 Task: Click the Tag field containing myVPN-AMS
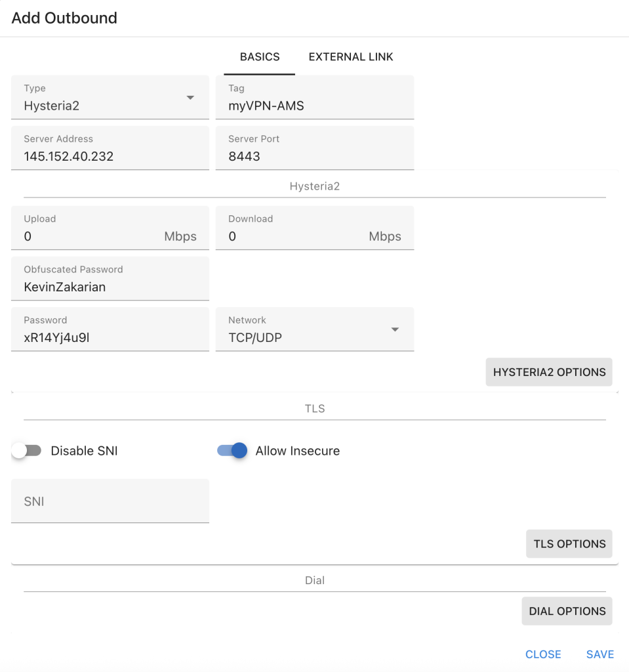click(314, 106)
